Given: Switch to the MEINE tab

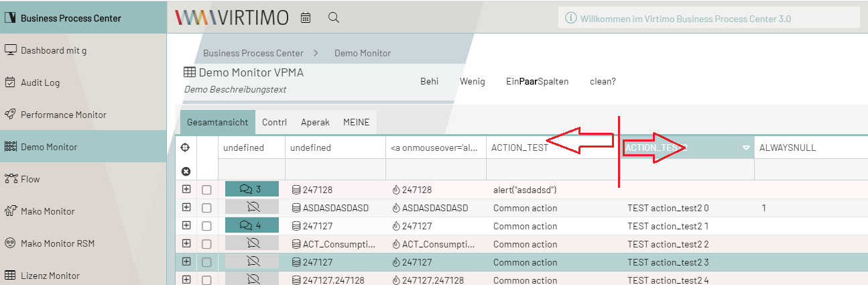Looking at the screenshot, I should [x=356, y=123].
